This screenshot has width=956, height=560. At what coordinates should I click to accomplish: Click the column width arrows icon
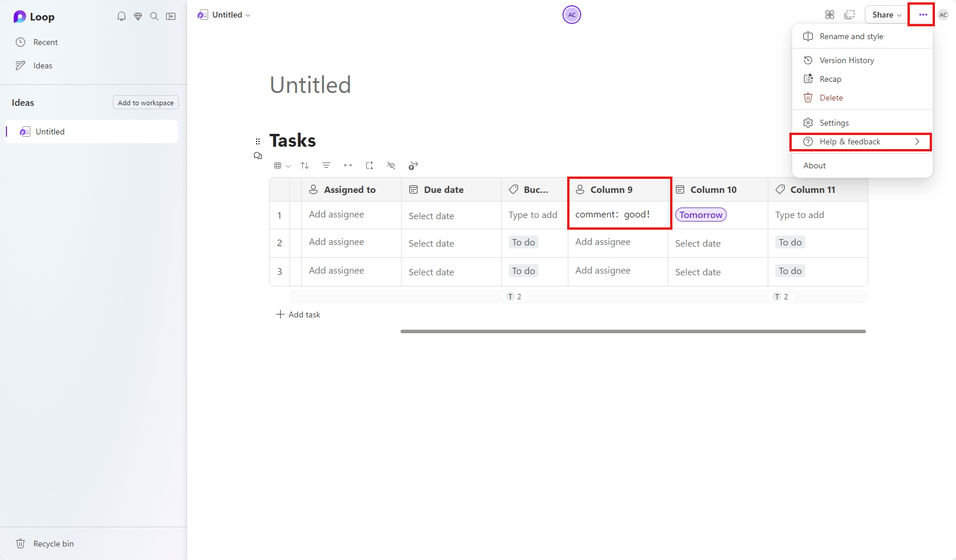click(348, 165)
